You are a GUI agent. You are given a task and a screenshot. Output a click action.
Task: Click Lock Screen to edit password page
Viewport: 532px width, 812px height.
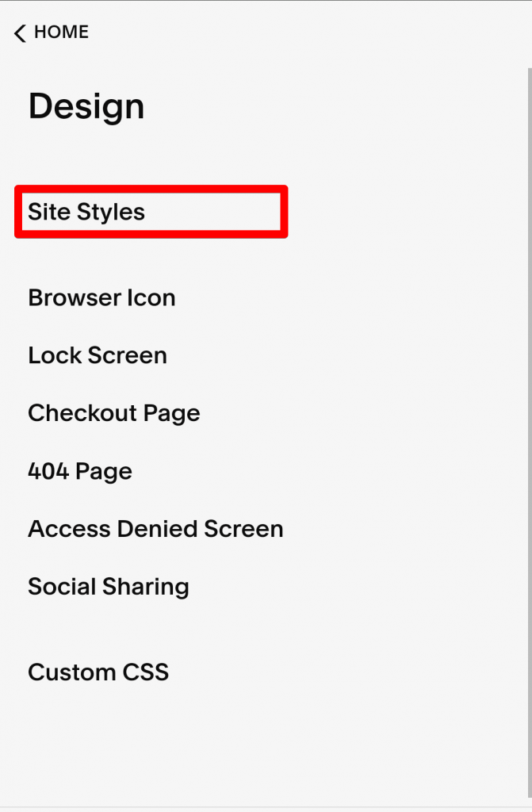[97, 355]
